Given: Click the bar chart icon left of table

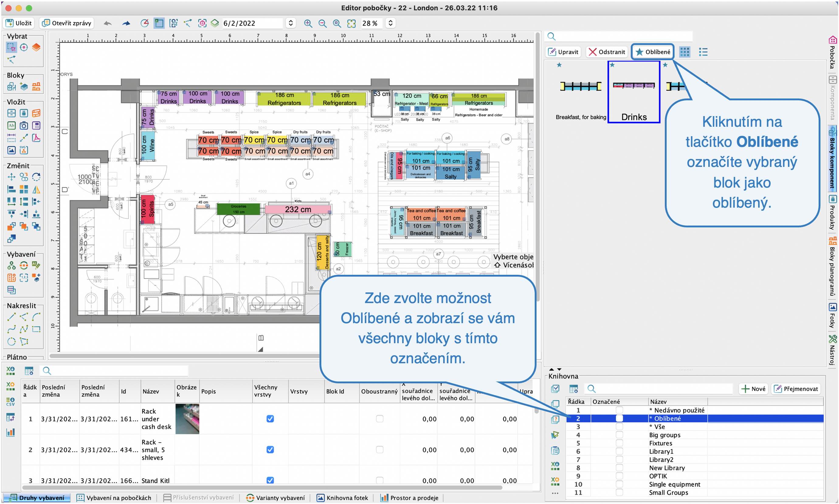Looking at the screenshot, I should (x=10, y=432).
